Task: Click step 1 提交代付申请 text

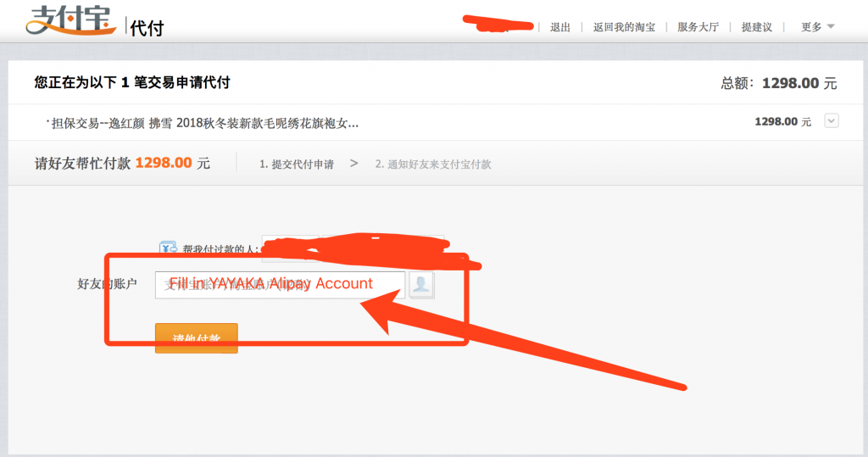Action: 297,164
